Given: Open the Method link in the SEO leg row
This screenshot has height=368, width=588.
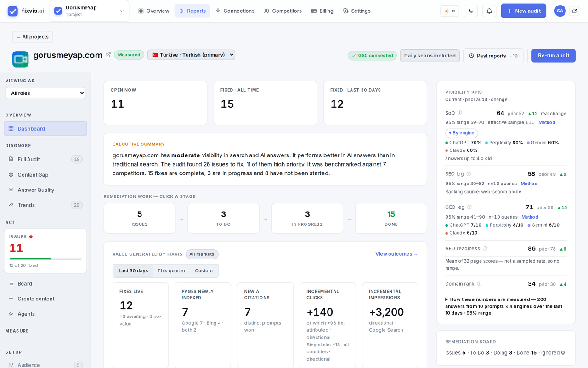Looking at the screenshot, I should coord(529,184).
